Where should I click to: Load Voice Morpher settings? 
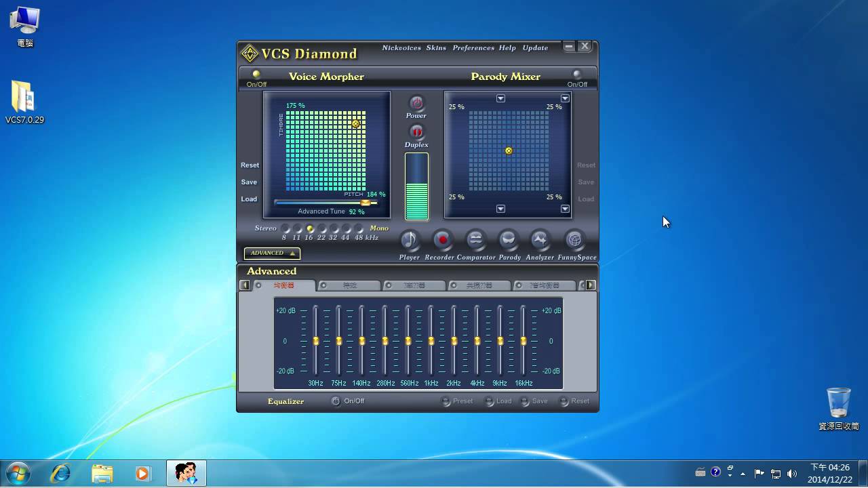pyautogui.click(x=249, y=199)
